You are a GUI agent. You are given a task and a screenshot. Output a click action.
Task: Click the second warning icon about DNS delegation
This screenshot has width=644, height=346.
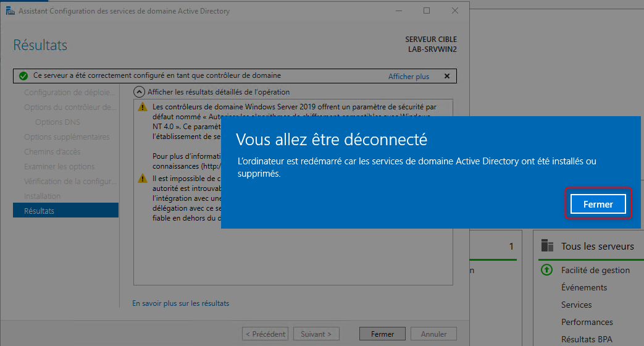coord(143,179)
